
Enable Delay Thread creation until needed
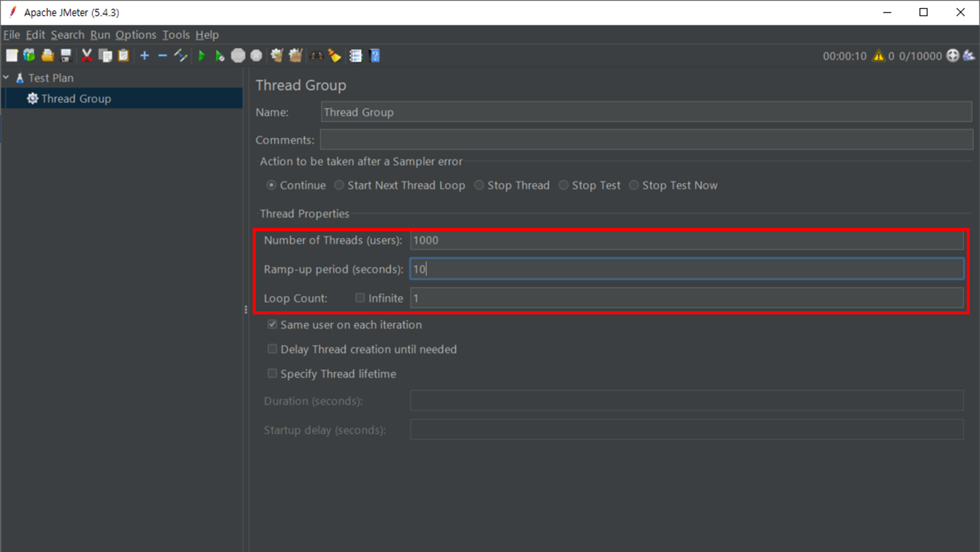(273, 349)
